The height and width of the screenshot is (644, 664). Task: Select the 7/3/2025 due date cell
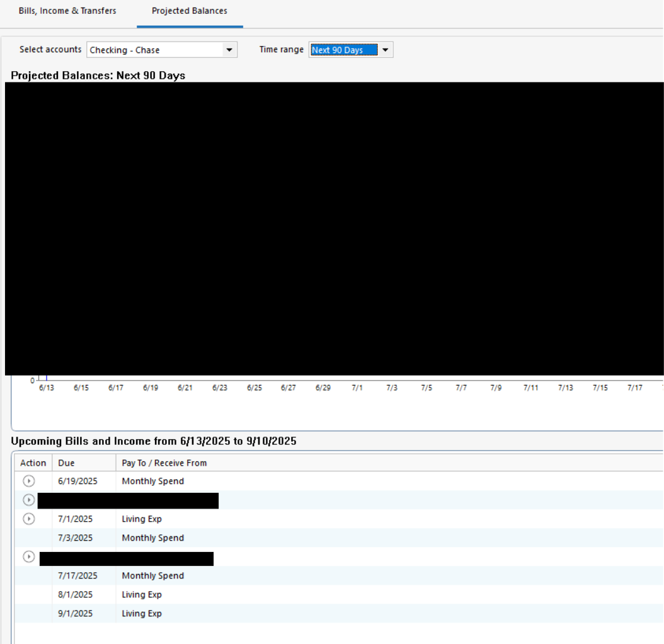(x=75, y=538)
